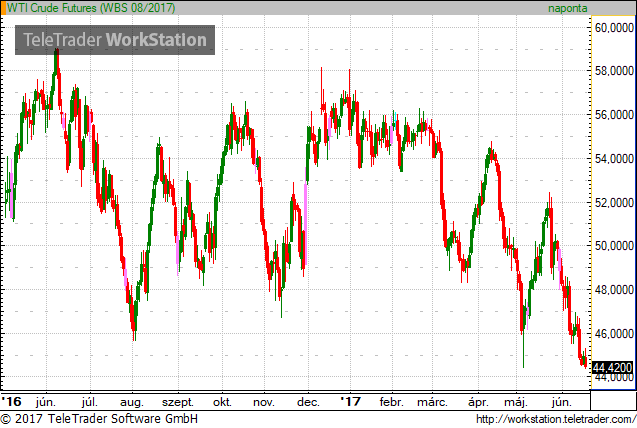The height and width of the screenshot is (428, 637).
Task: Click the current price marker 44,4200
Action: click(x=612, y=368)
